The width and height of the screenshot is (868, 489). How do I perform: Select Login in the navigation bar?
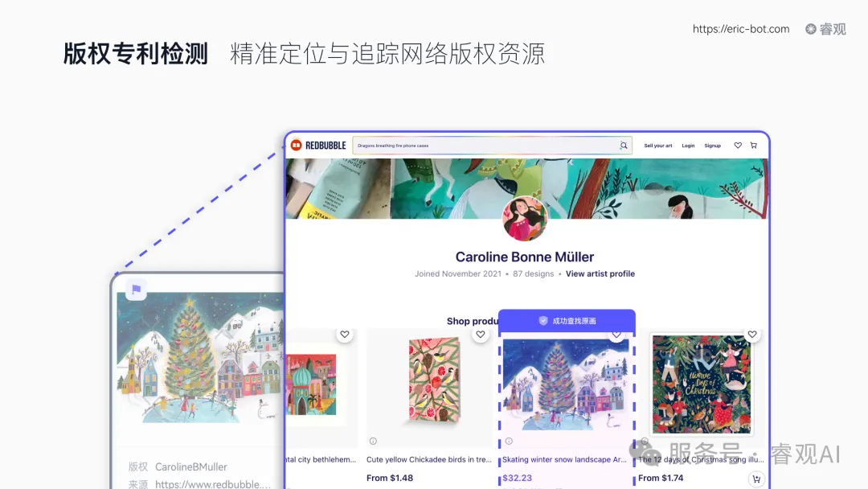[x=689, y=145]
